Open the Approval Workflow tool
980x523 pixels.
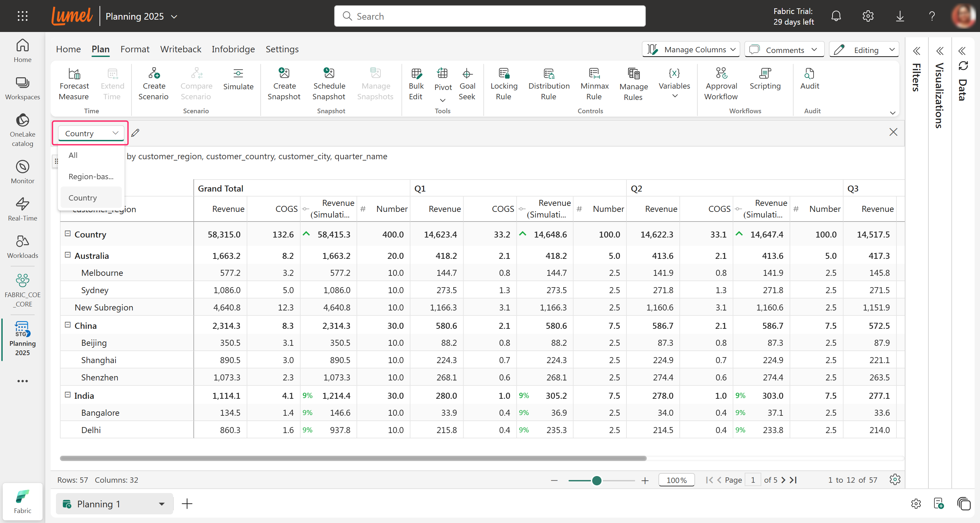(x=721, y=73)
